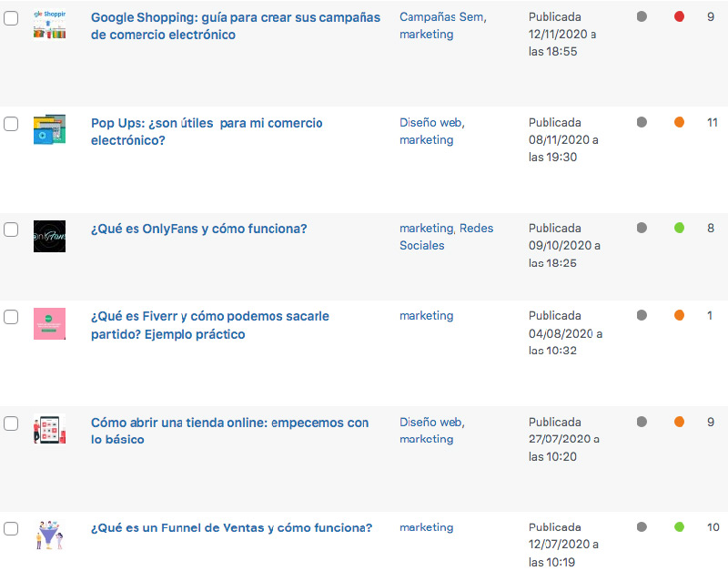728x571 pixels.
Task: Click the "Campañas Sem" category link
Action: [442, 16]
